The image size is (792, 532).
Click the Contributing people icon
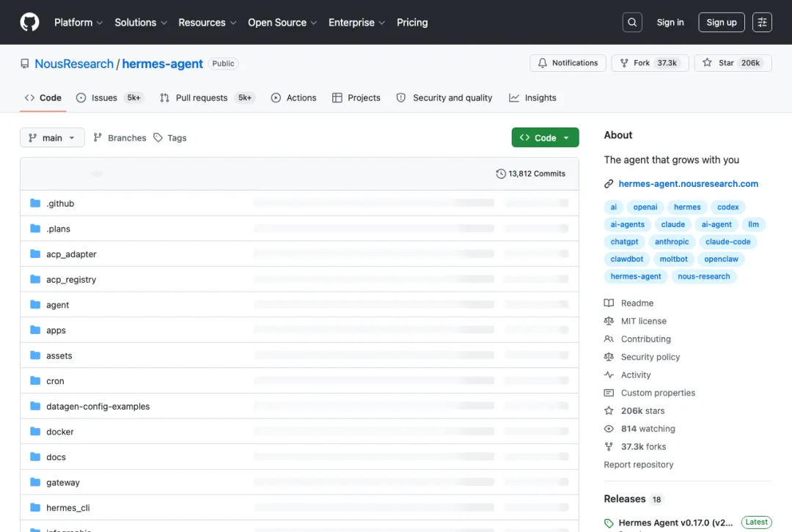pos(609,339)
